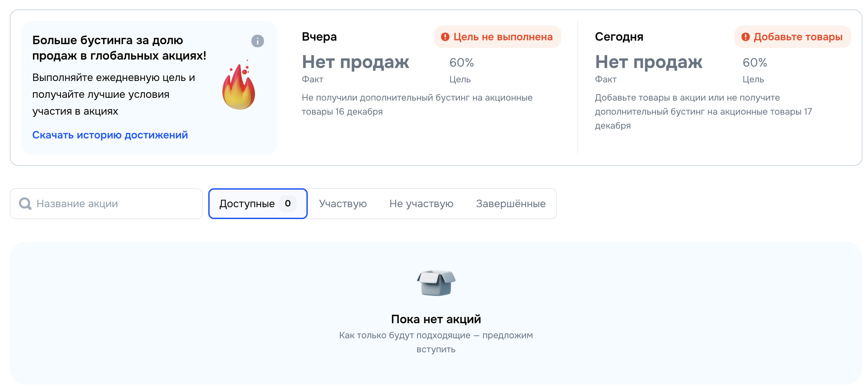The width and height of the screenshot is (868, 387).
Task: Click the warning icon beside 'Добавьте товары'
Action: (745, 37)
